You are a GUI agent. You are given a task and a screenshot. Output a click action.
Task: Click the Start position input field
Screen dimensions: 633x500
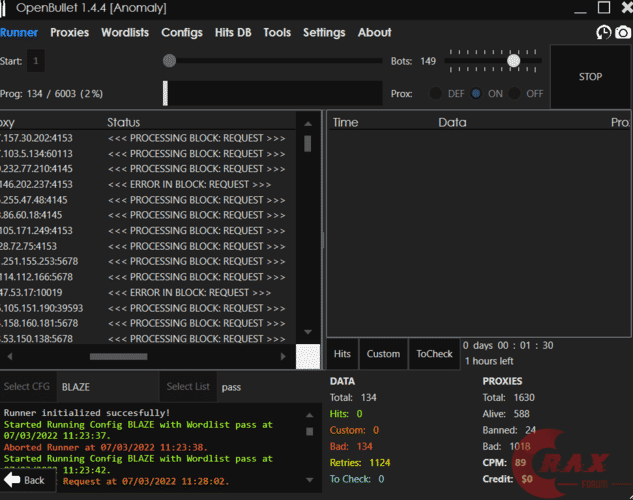[36, 61]
